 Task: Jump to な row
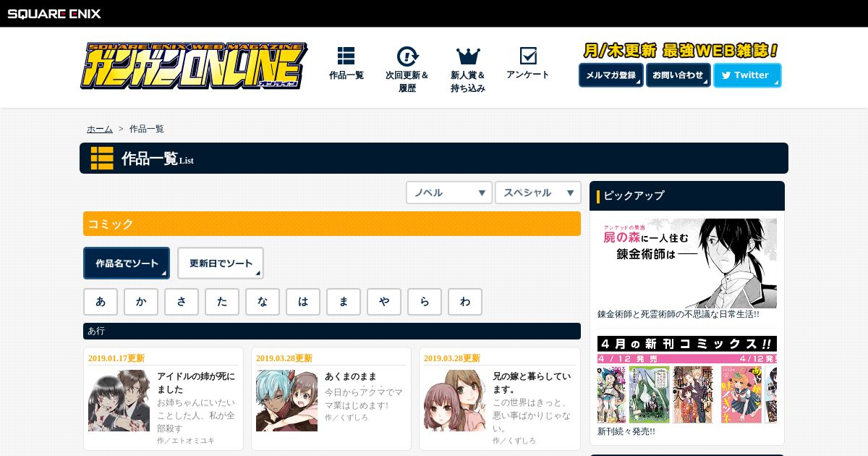tap(263, 302)
